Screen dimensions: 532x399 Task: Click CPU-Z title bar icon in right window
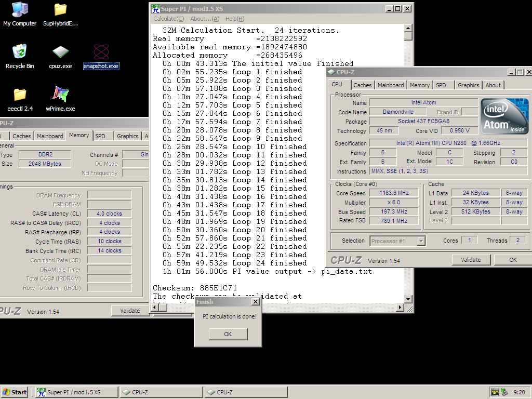(x=331, y=72)
